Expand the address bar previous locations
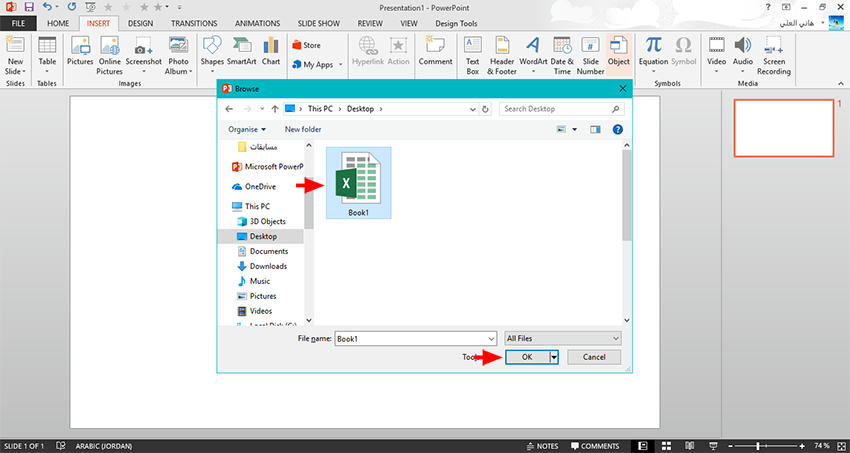This screenshot has height=453, width=850. coord(474,109)
